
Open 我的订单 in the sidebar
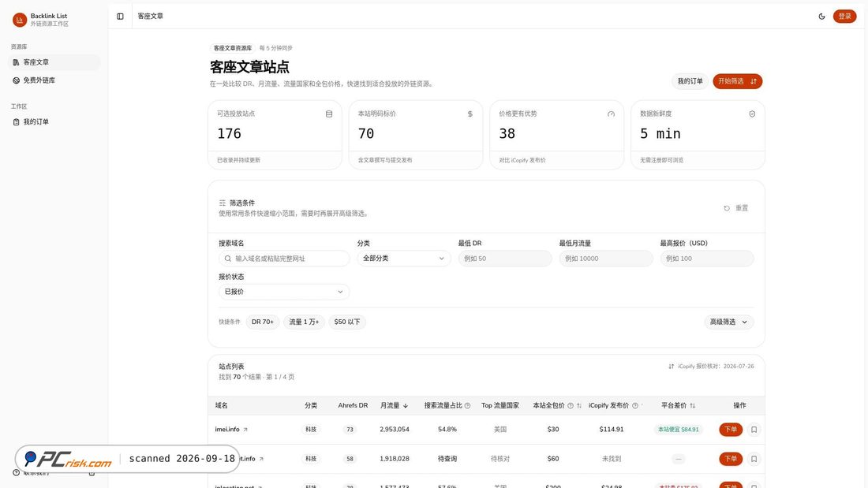pos(54,121)
